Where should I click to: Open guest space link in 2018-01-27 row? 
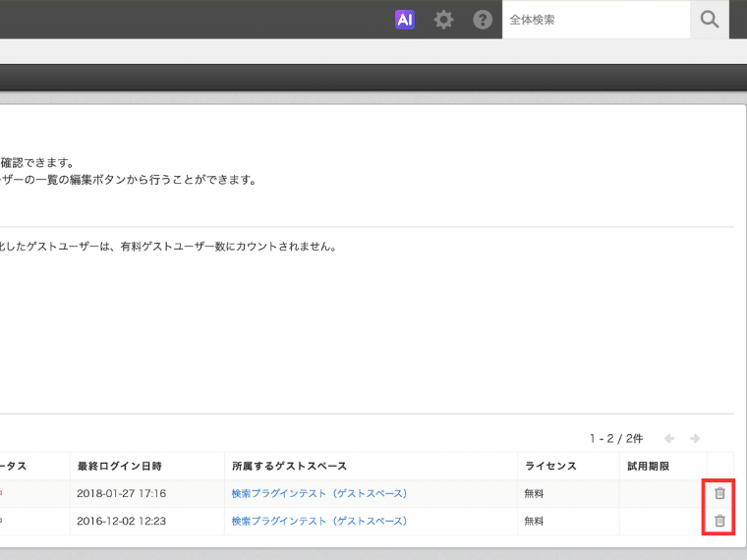[319, 493]
